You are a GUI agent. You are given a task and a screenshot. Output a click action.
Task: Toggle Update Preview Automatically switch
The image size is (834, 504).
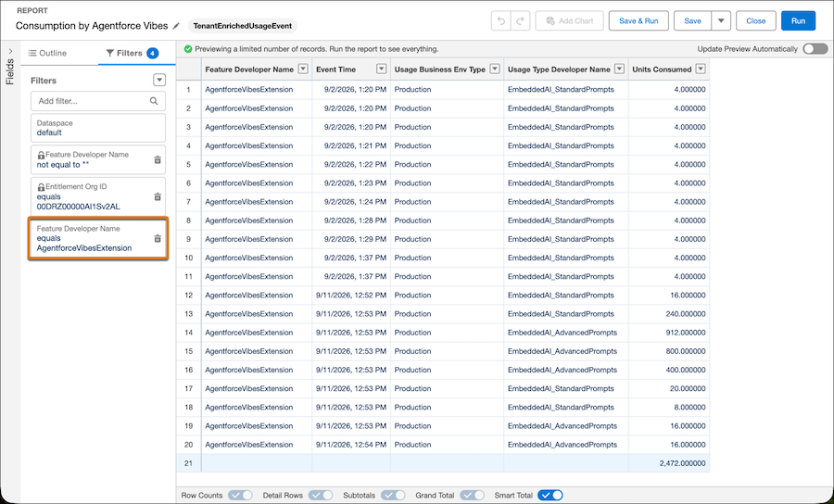pyautogui.click(x=815, y=49)
